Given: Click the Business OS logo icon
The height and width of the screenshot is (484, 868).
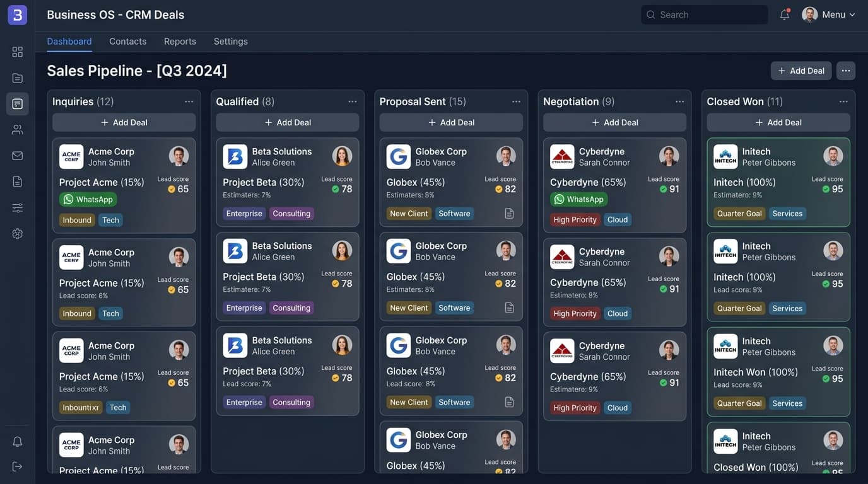Looking at the screenshot, I should (x=17, y=14).
